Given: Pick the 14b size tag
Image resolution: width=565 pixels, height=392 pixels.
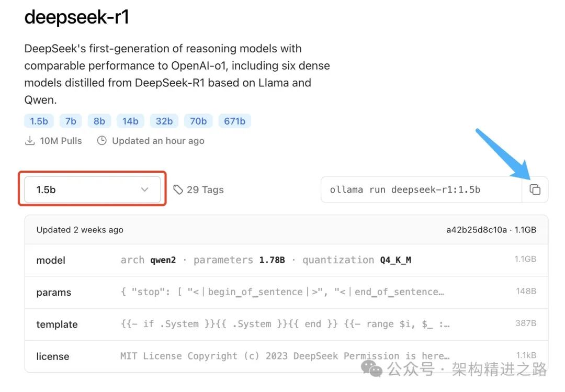Looking at the screenshot, I should coord(130,121).
